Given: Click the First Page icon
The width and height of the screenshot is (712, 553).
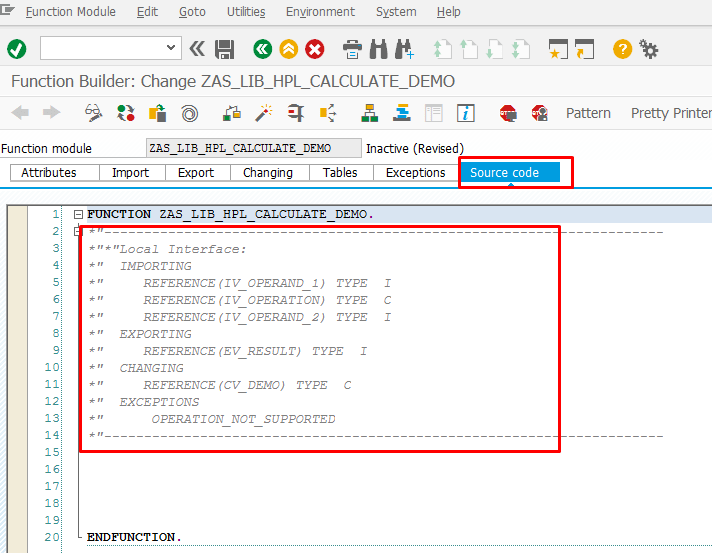Looking at the screenshot, I should click(x=442, y=49).
